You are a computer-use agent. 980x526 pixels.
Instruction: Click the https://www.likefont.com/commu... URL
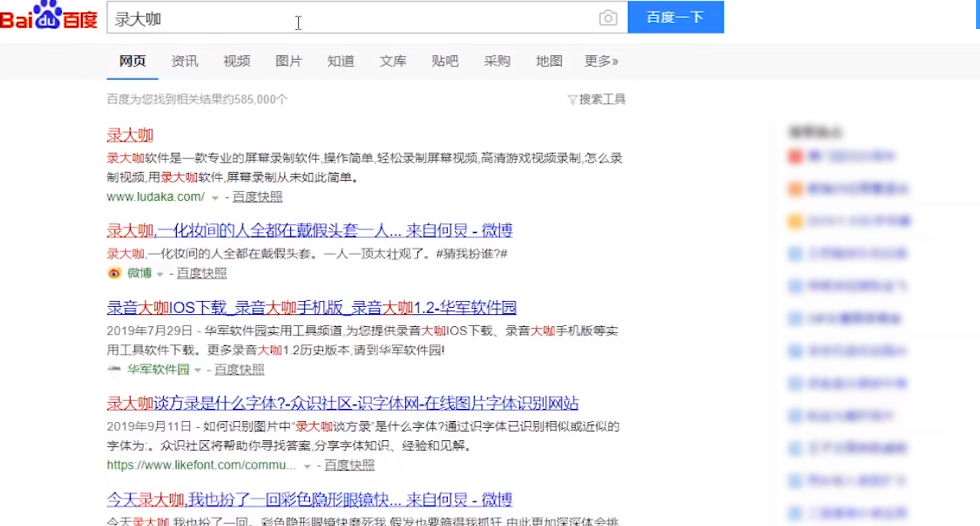coord(201,466)
